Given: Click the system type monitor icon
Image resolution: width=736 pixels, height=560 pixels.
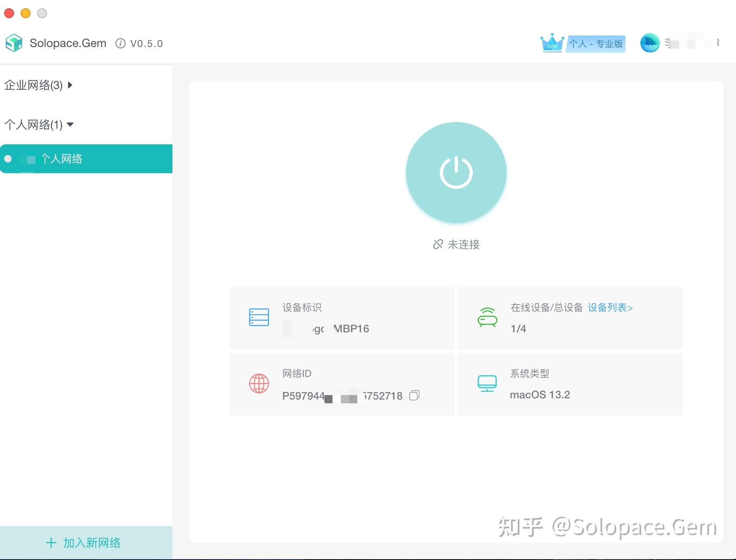Looking at the screenshot, I should coord(487,384).
